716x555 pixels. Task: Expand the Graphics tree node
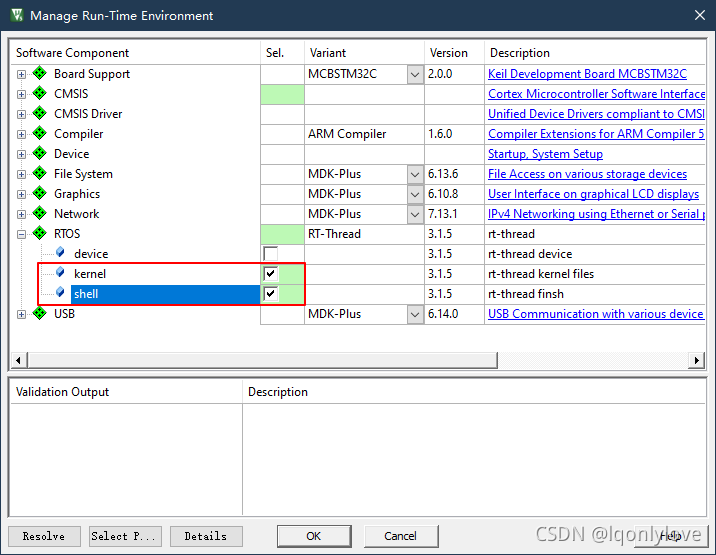pyautogui.click(x=21, y=195)
